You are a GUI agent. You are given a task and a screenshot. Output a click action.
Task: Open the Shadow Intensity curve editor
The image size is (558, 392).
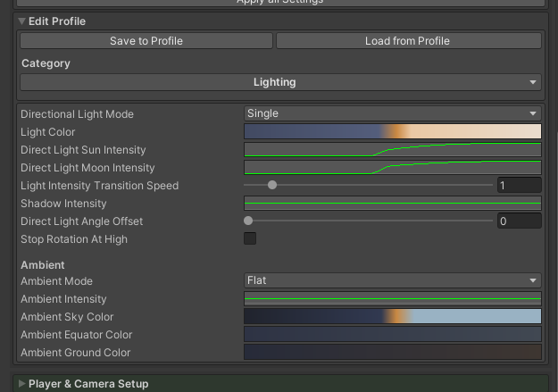393,203
